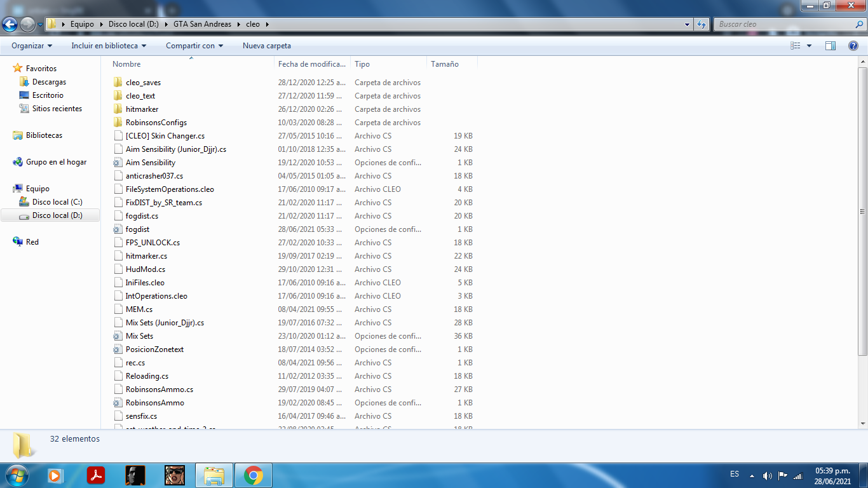Sort by 'Fecha de modifica...' column header
The image size is (868, 488).
[313, 64]
